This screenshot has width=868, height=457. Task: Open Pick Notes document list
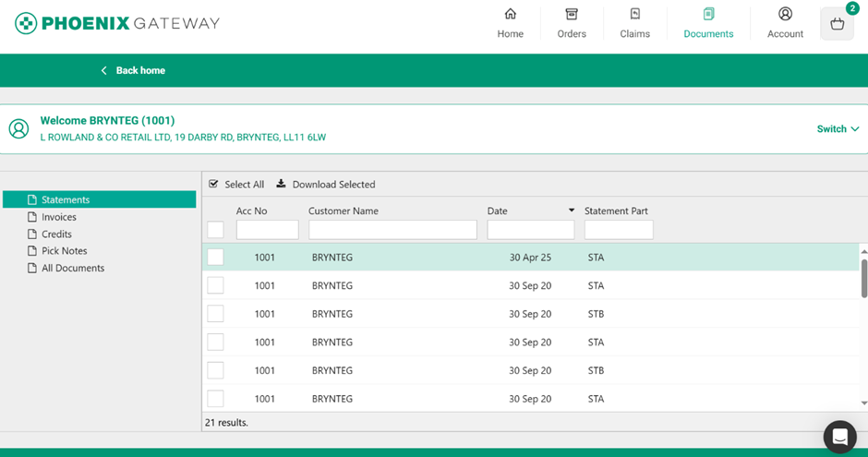click(64, 251)
